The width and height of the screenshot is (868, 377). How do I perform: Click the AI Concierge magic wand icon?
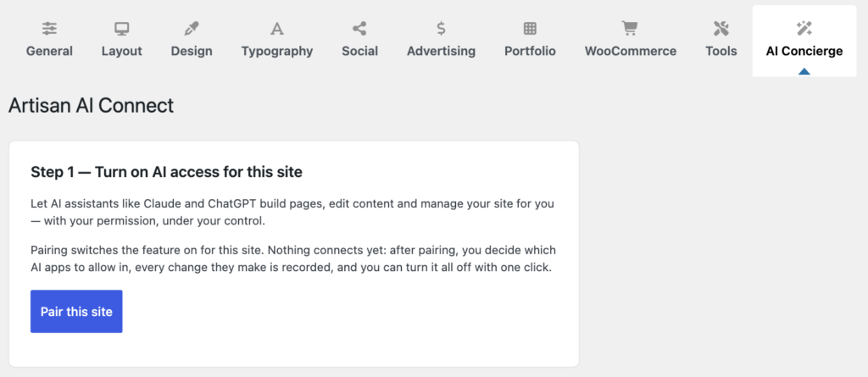coord(804,28)
